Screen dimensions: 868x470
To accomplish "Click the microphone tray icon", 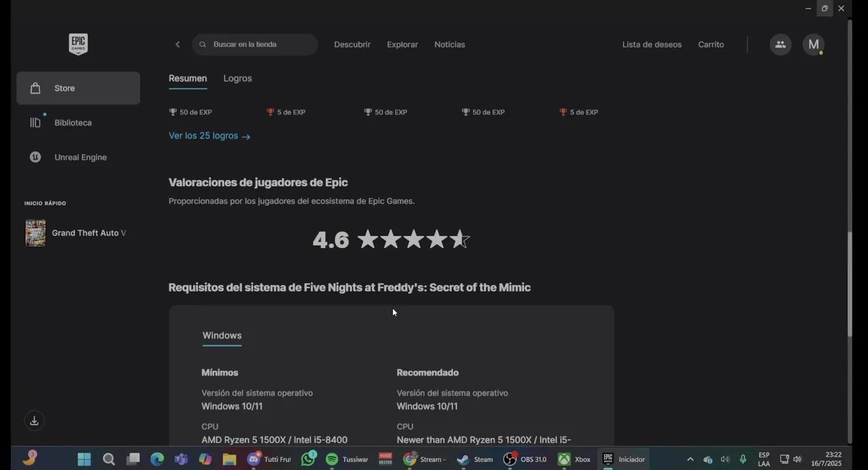I will click(x=743, y=460).
